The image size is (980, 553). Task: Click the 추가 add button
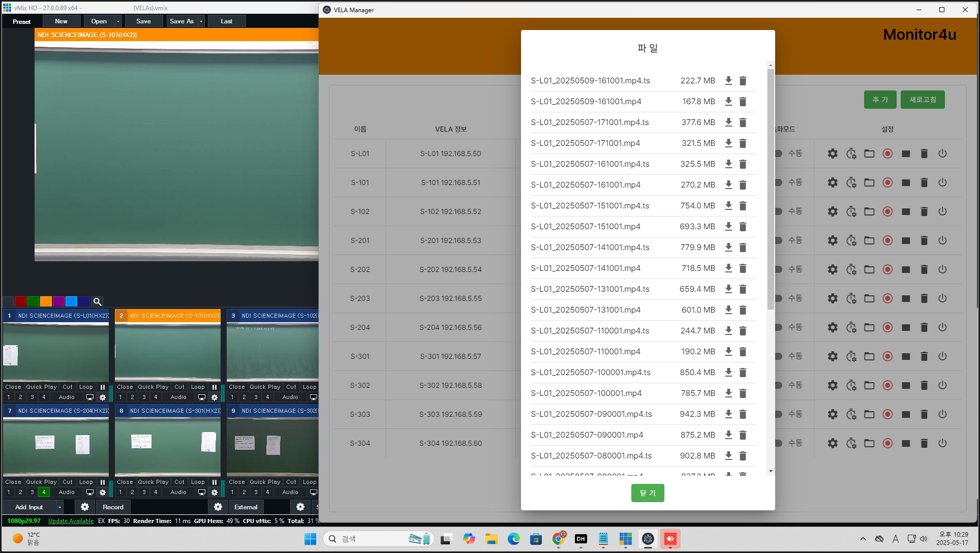click(x=880, y=100)
